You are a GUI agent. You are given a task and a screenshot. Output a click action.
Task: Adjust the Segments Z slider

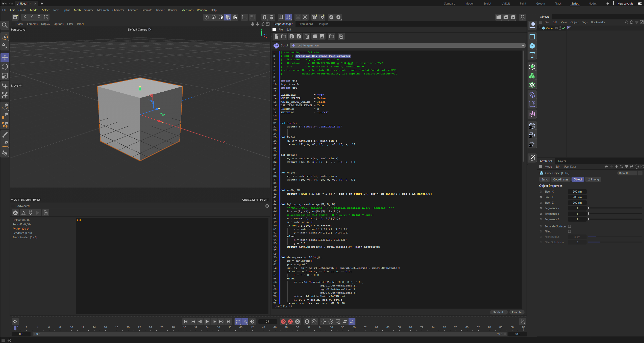(615, 219)
